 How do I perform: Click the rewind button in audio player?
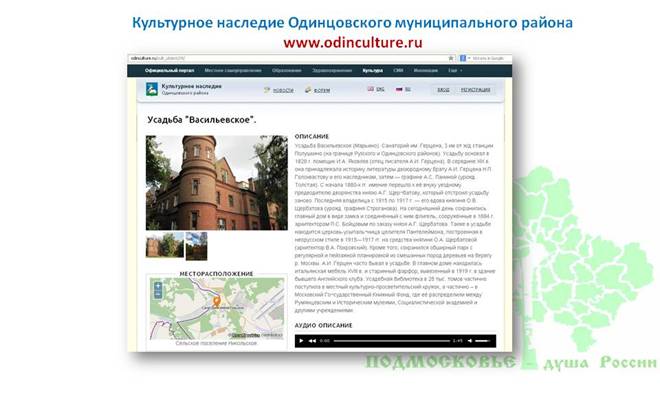pos(312,341)
